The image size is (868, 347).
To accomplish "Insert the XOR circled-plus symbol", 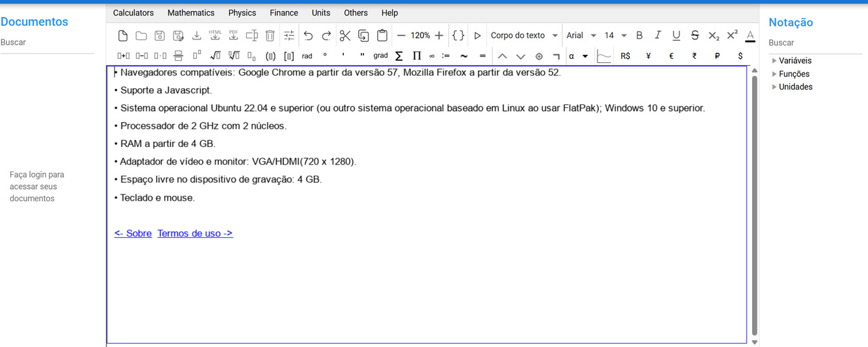I will 539,56.
